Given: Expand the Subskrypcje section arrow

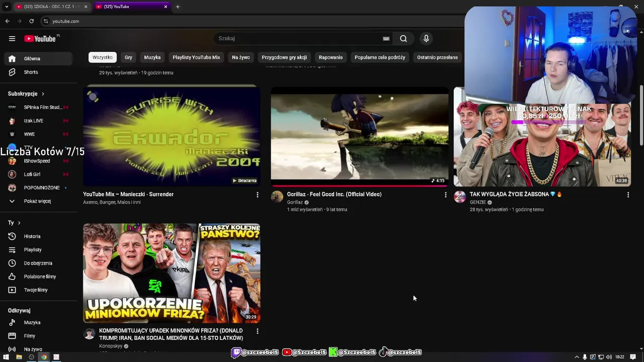Looking at the screenshot, I should pos(43,94).
